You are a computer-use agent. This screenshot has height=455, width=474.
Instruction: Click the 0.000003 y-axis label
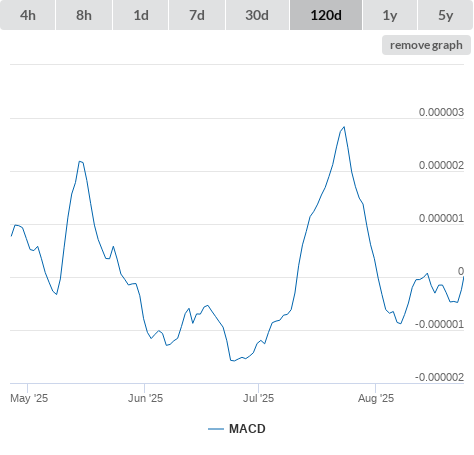coord(441,112)
